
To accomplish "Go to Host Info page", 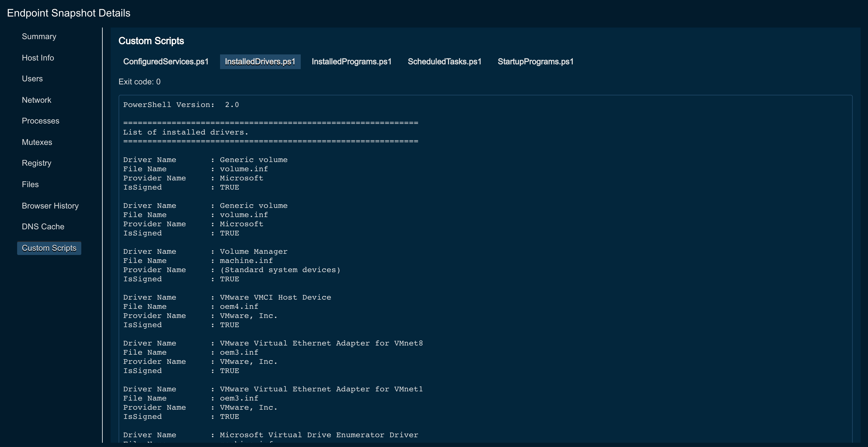I will [38, 58].
